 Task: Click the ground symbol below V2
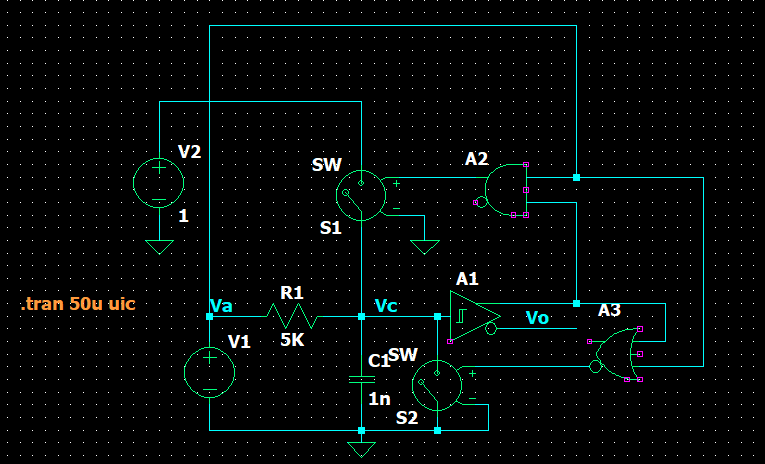coord(159,246)
